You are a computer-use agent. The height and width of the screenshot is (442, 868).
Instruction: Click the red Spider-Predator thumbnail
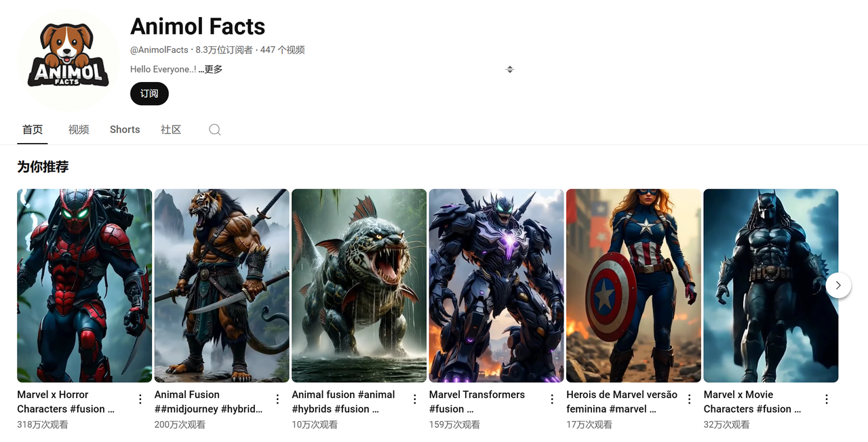coord(85,285)
